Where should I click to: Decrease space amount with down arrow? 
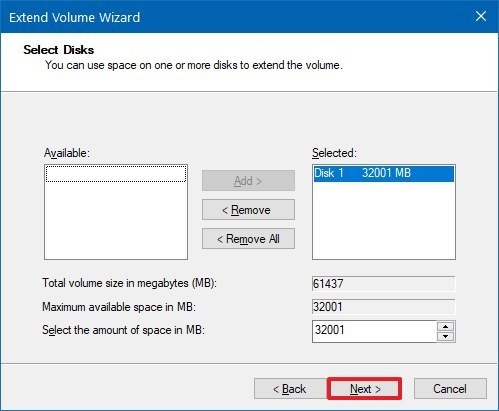[x=446, y=336]
